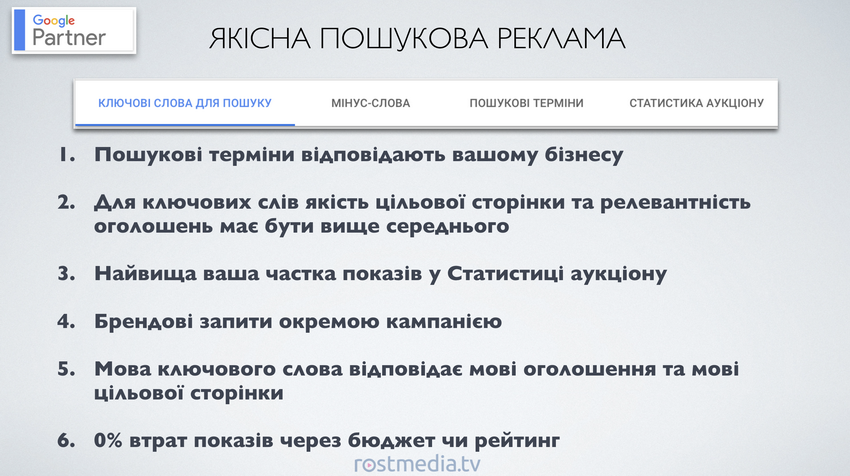This screenshot has height=476, width=850.
Task: Select the line 'Найвища ваша частка показів'
Action: pos(380,273)
